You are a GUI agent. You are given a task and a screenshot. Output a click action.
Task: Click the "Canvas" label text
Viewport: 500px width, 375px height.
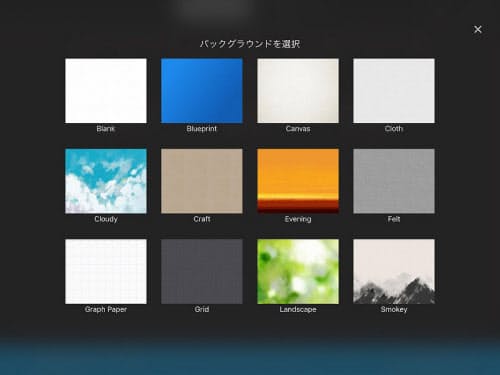click(x=298, y=129)
